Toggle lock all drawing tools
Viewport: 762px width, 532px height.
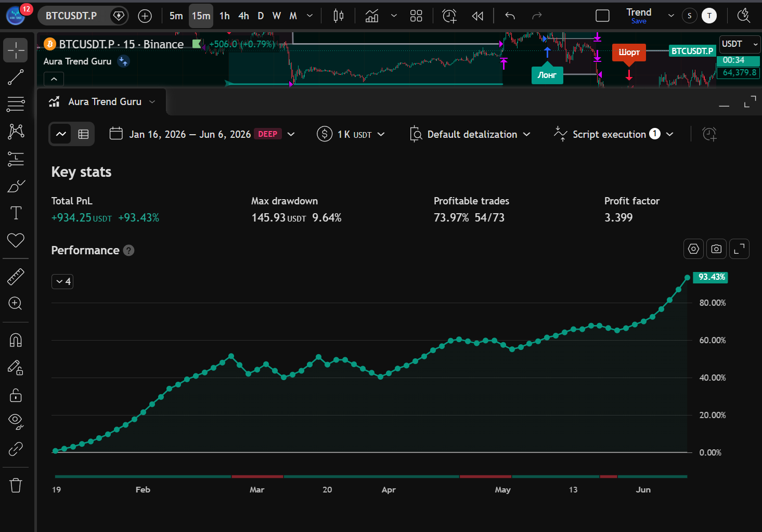click(x=16, y=395)
